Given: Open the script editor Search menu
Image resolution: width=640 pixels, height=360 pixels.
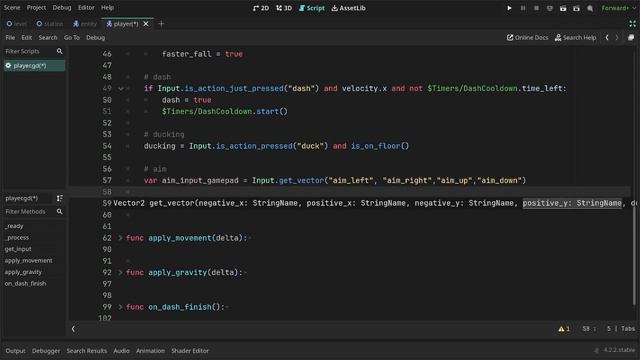Looking at the screenshot, I should click(x=48, y=38).
